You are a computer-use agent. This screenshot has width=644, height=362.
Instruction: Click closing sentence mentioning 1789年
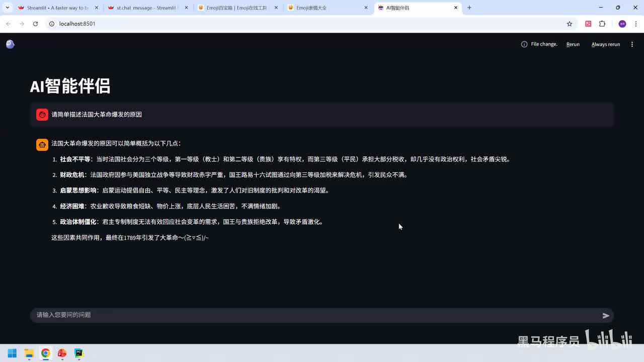tap(130, 238)
